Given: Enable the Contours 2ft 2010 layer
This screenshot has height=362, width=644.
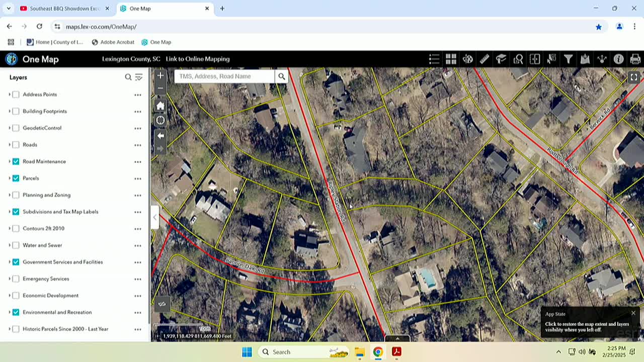Looking at the screenshot, I should (x=16, y=229).
